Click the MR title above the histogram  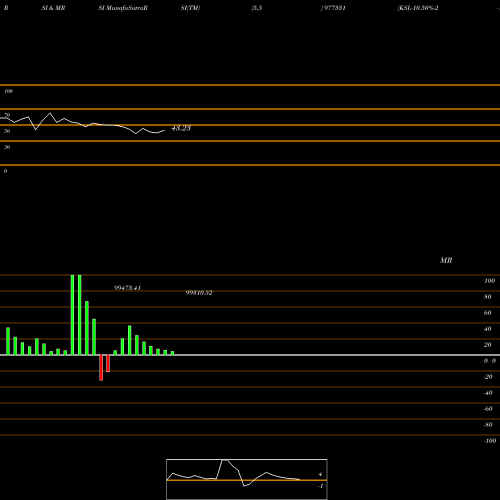446,260
